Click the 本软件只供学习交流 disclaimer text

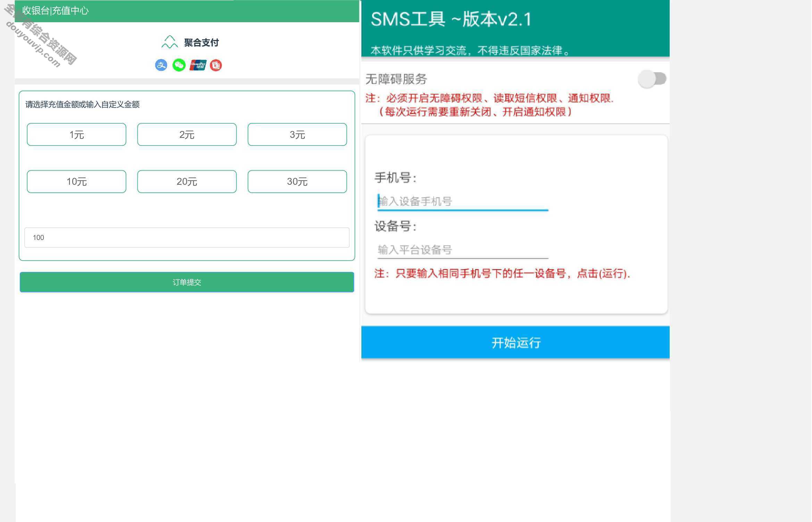coord(470,51)
